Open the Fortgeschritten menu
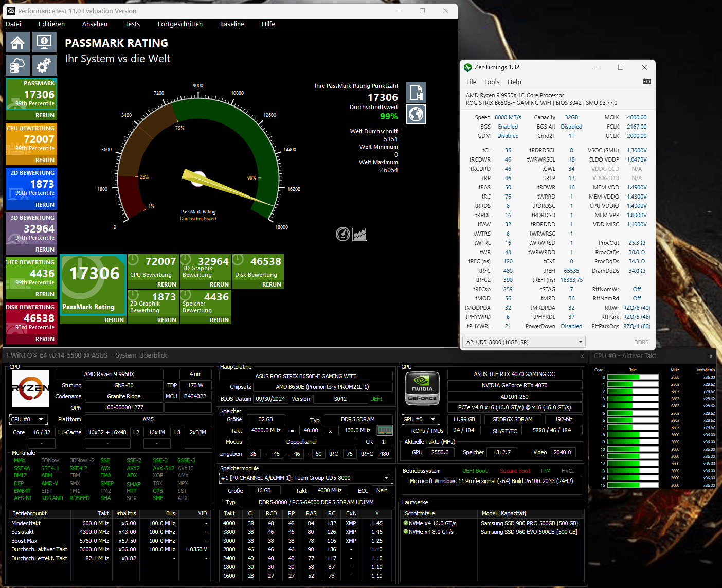This screenshot has width=722, height=588. 180,24
